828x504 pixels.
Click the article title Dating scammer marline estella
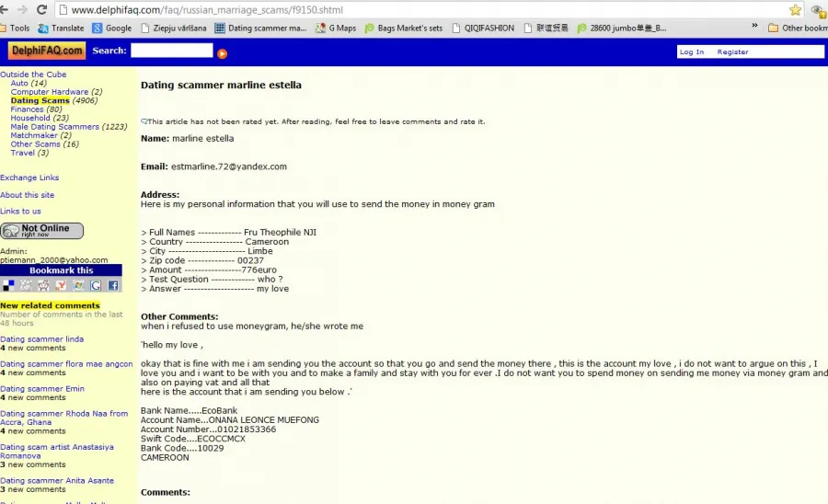221,85
